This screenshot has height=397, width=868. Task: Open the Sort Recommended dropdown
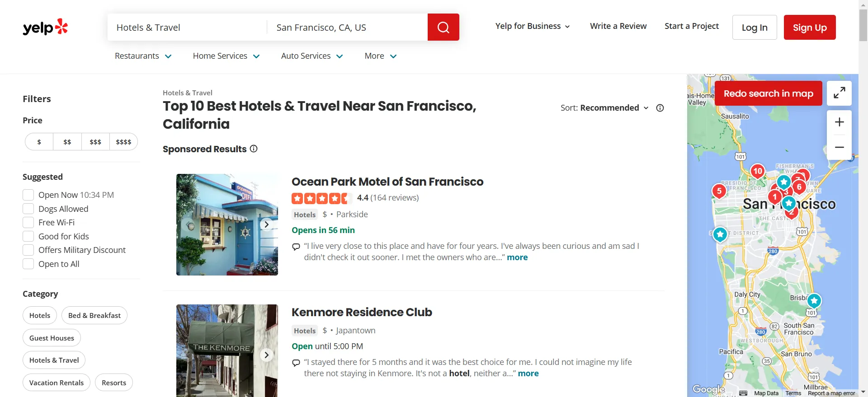click(604, 108)
